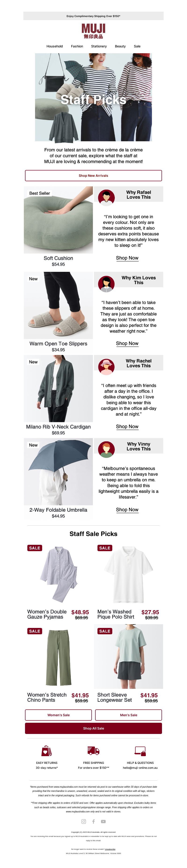Viewport: 187px width, 868px height.
Task: Click the Free Shipping truck icon
Action: (x=93, y=751)
